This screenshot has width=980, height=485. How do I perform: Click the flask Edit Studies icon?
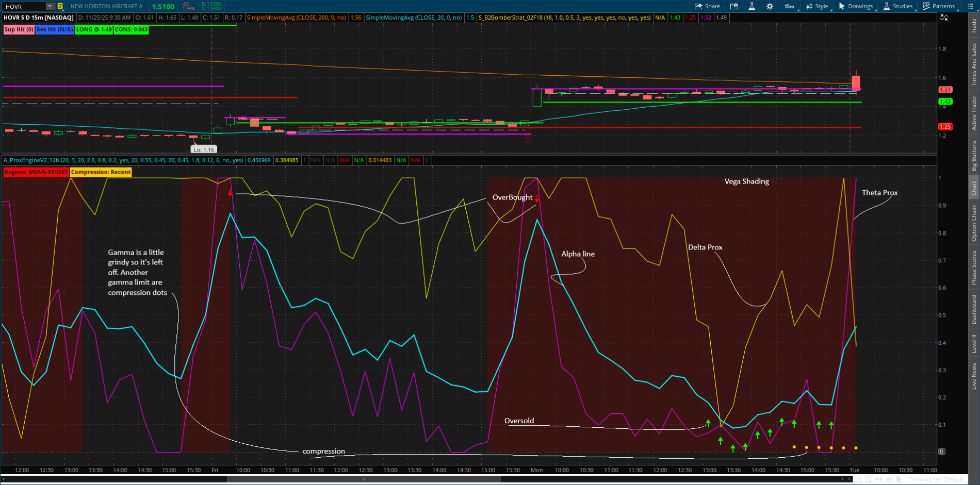point(752,6)
